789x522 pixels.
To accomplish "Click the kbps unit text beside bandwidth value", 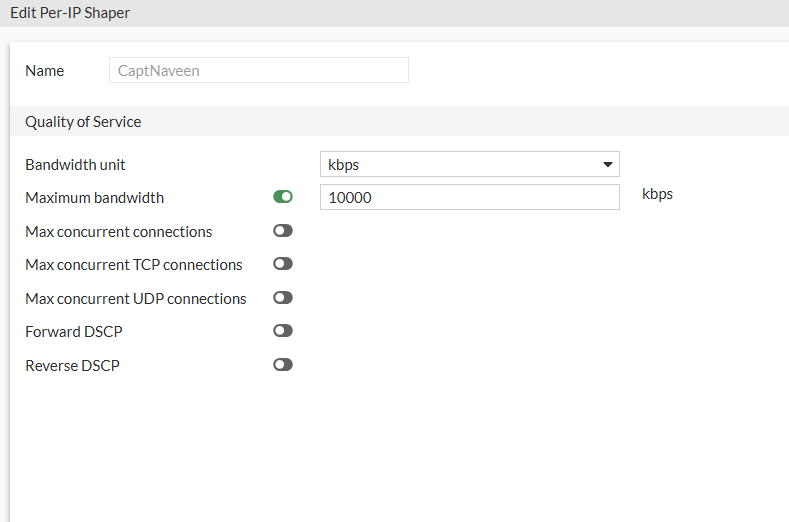I will point(657,194).
